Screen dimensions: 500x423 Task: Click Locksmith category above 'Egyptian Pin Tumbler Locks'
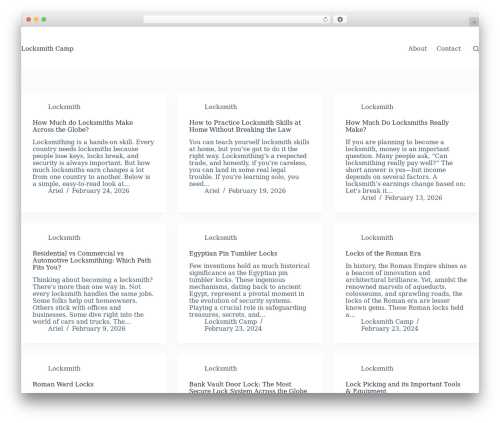click(x=221, y=238)
